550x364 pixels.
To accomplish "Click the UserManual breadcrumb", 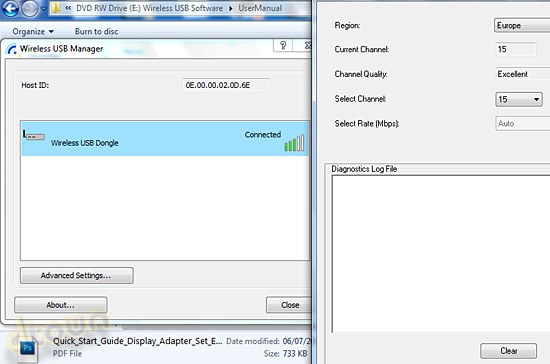I will point(260,8).
